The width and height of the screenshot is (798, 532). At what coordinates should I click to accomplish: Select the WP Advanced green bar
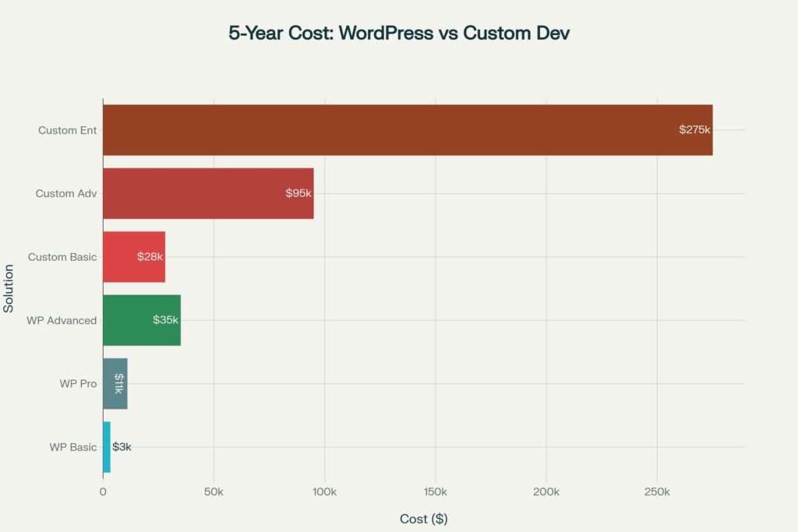142,320
